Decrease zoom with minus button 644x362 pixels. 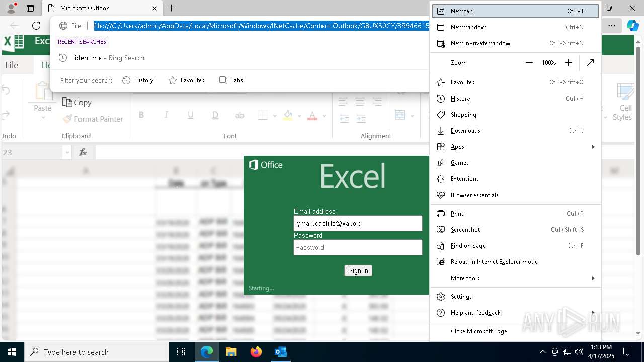(529, 63)
